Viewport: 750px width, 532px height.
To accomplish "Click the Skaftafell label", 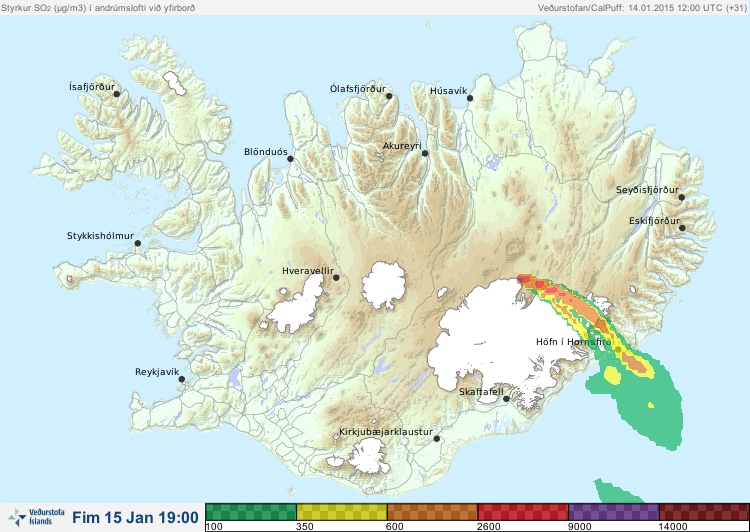I will pyautogui.click(x=481, y=392).
